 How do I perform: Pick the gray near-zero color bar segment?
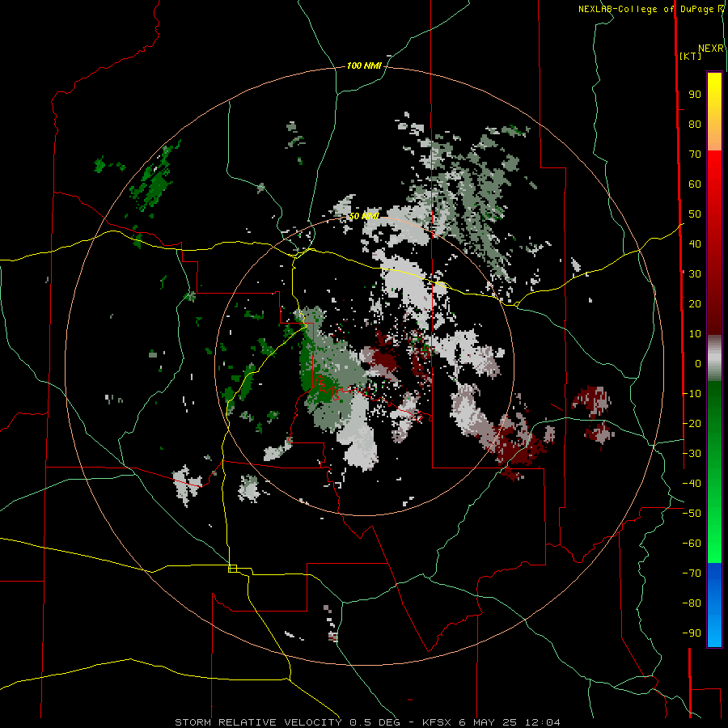pyautogui.click(x=714, y=358)
